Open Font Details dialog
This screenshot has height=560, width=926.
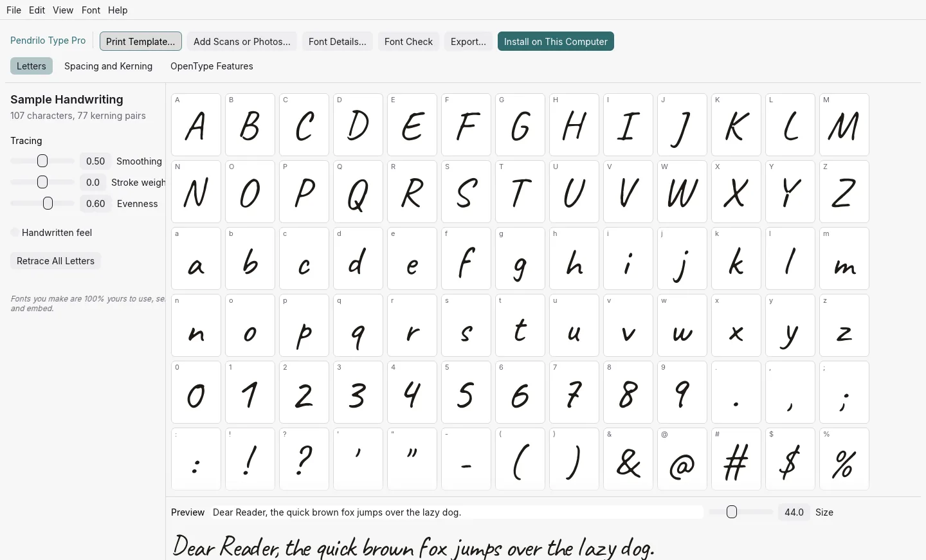tap(338, 41)
